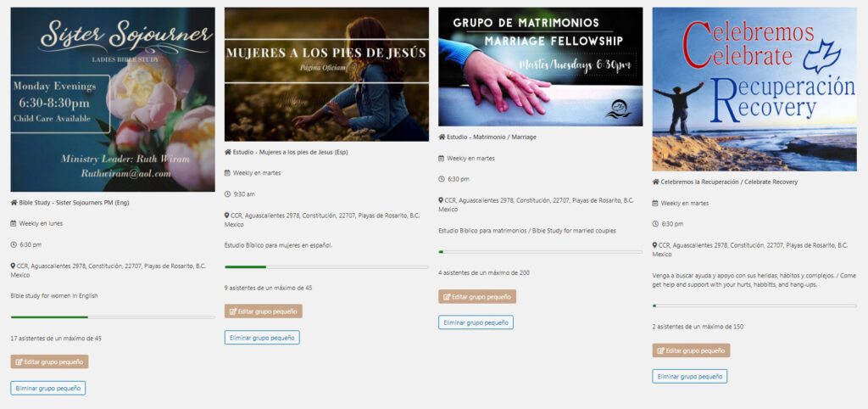The width and height of the screenshot is (868, 409).
Task: Click calendar icon next to Weekly en lunes
Action: point(14,224)
